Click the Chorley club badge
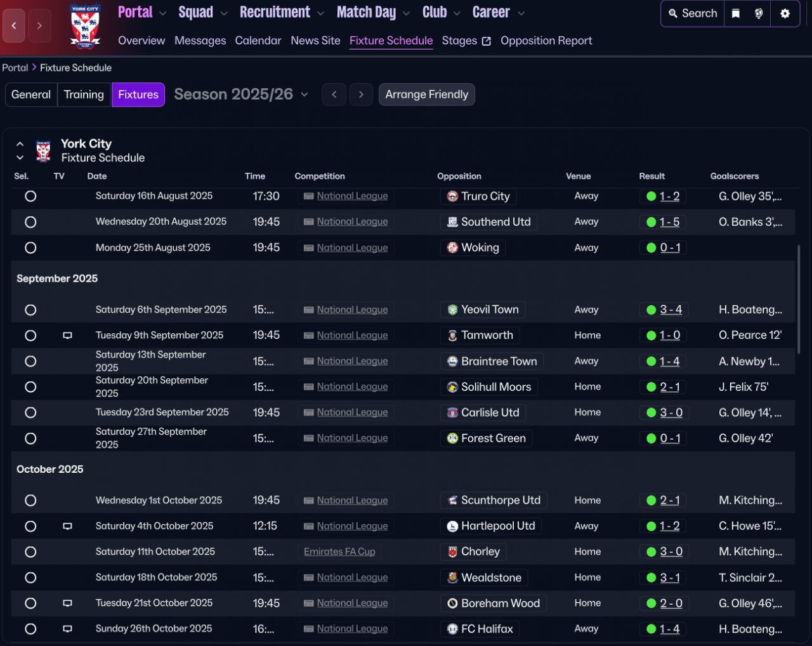812x646 pixels. click(452, 552)
